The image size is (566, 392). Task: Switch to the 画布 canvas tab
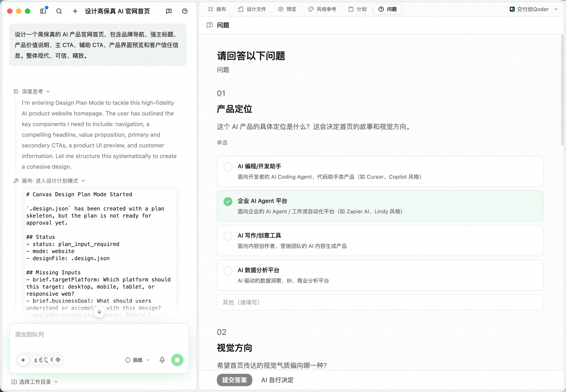pyautogui.click(x=217, y=9)
